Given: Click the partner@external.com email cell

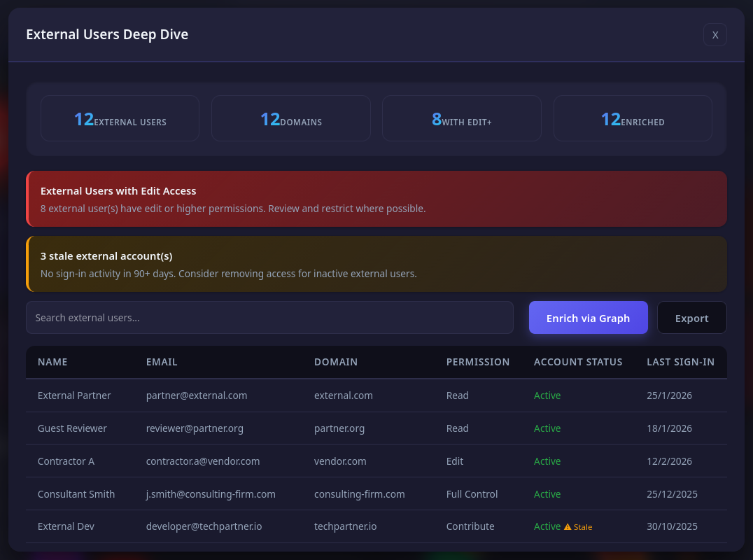Looking at the screenshot, I should (197, 395).
